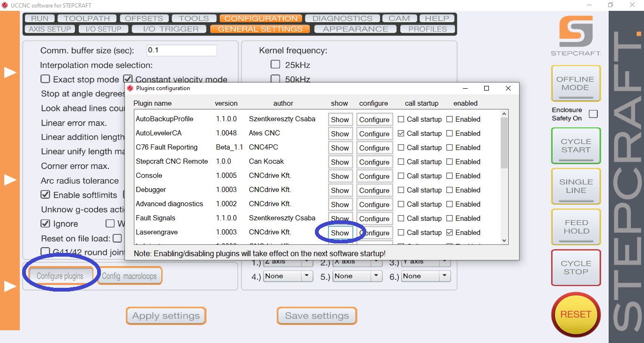Click Plugins configuration window icon
The image size is (644, 343).
[130, 88]
